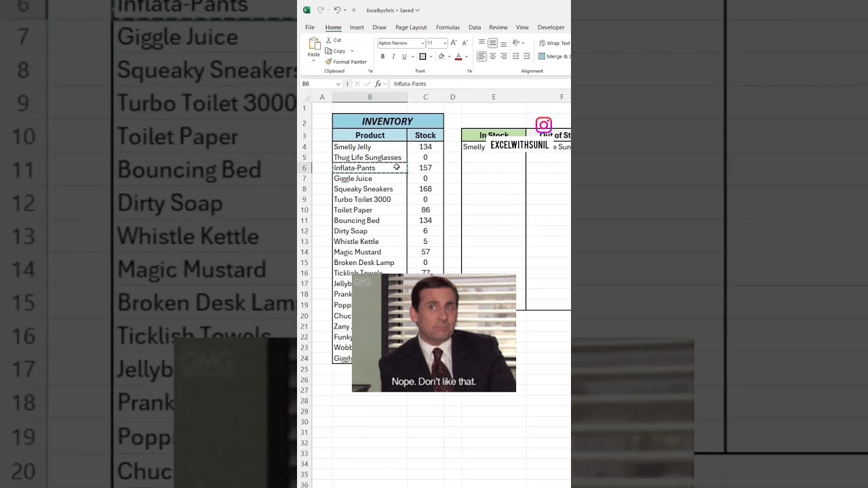This screenshot has height=488, width=868.
Task: Expand the Fill Color dropdown arrow
Action: pos(448,56)
